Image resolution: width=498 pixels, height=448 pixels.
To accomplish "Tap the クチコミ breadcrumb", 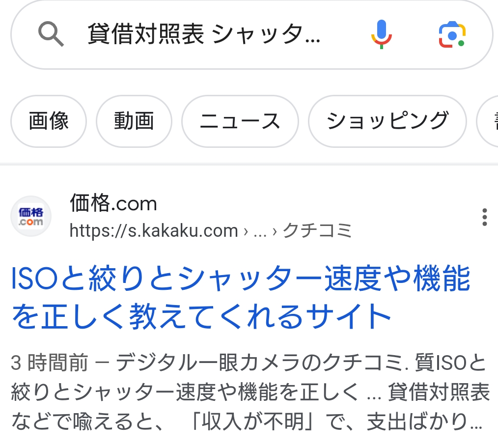I will (x=318, y=230).
